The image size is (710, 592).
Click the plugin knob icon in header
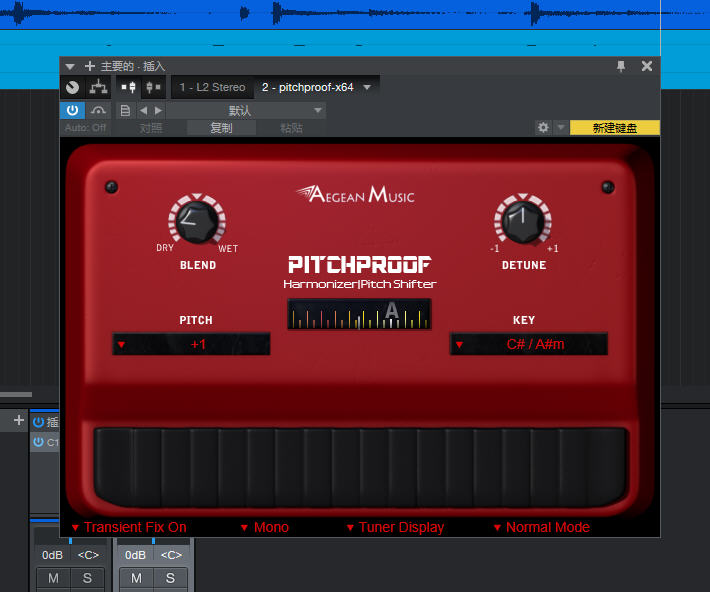(x=72, y=87)
